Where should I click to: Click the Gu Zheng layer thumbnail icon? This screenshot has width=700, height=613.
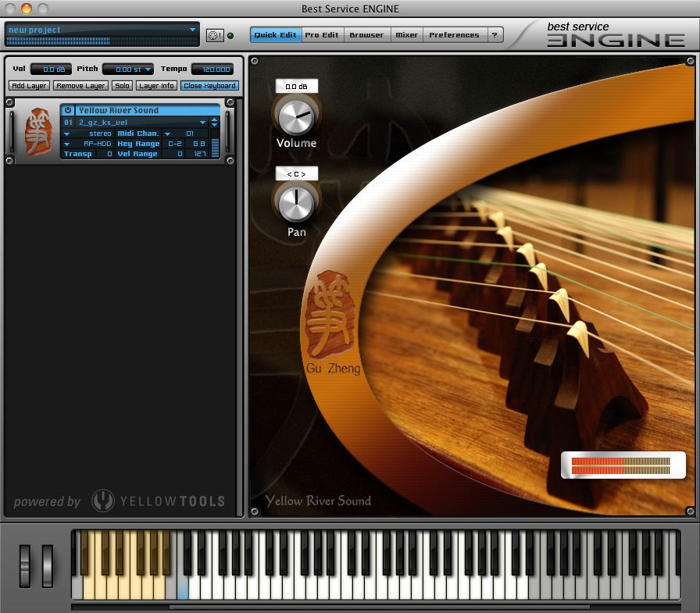click(x=36, y=132)
